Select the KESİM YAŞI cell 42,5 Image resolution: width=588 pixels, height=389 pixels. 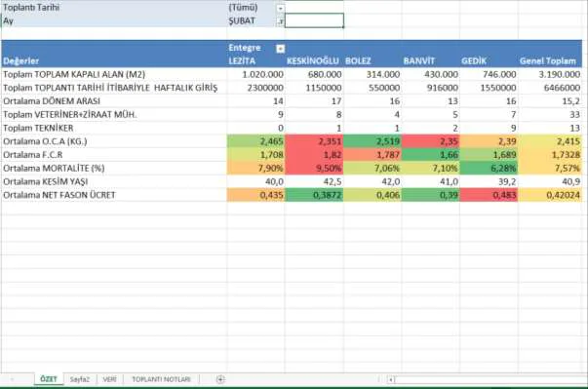314,181
